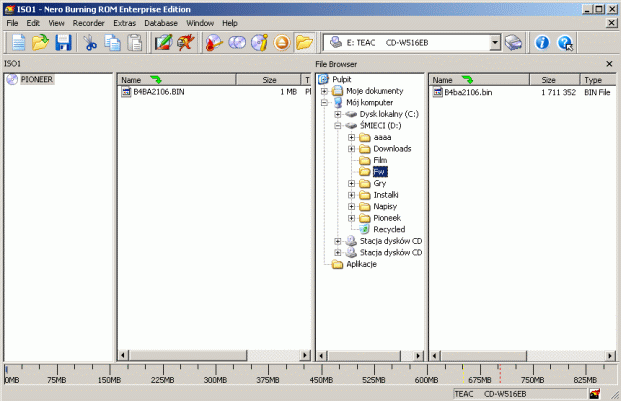Open compilation using the folder icon
This screenshot has height=401, width=621.
tap(40, 42)
